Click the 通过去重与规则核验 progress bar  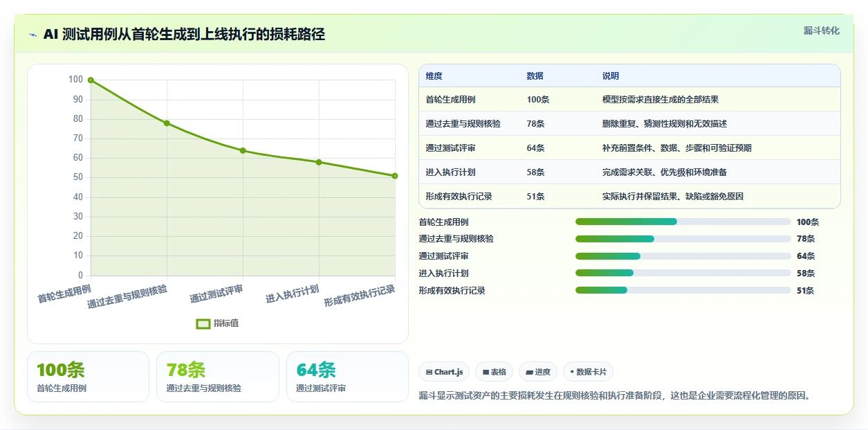pos(683,239)
